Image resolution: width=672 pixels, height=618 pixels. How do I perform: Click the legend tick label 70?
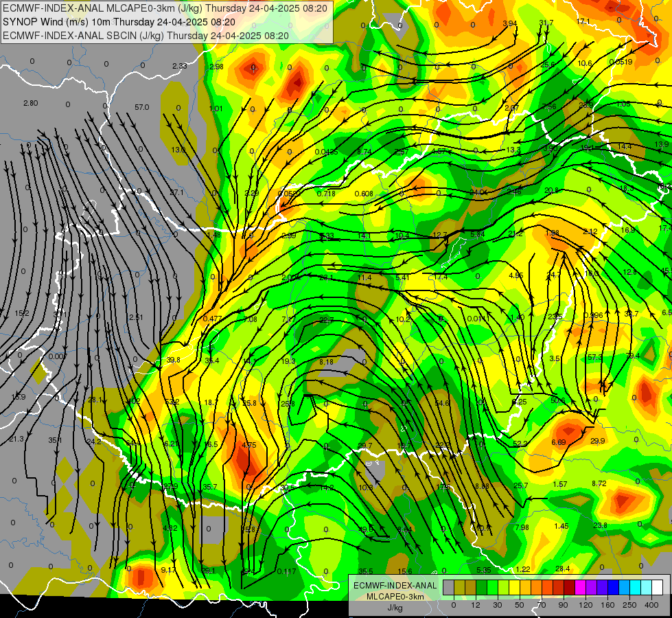pyautogui.click(x=542, y=605)
